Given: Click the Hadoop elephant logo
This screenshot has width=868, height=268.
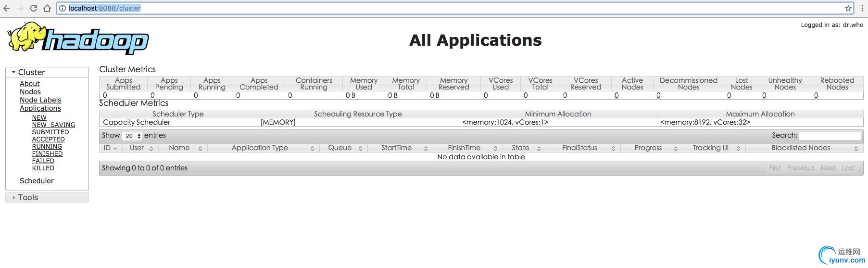Looking at the screenshot, I should tap(78, 38).
